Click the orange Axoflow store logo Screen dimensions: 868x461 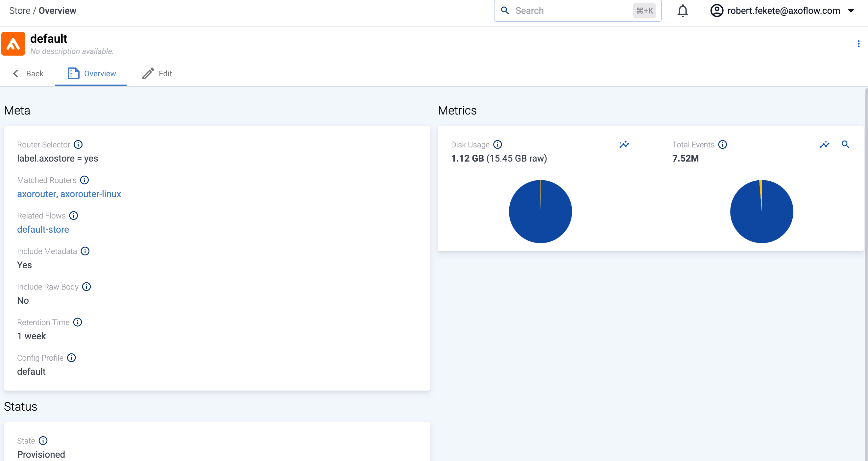tap(13, 44)
